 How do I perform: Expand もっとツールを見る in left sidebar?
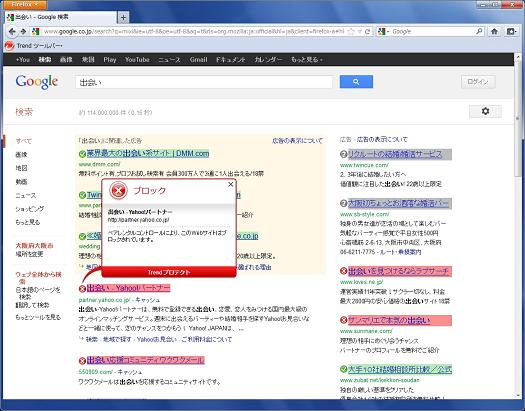coord(38,317)
